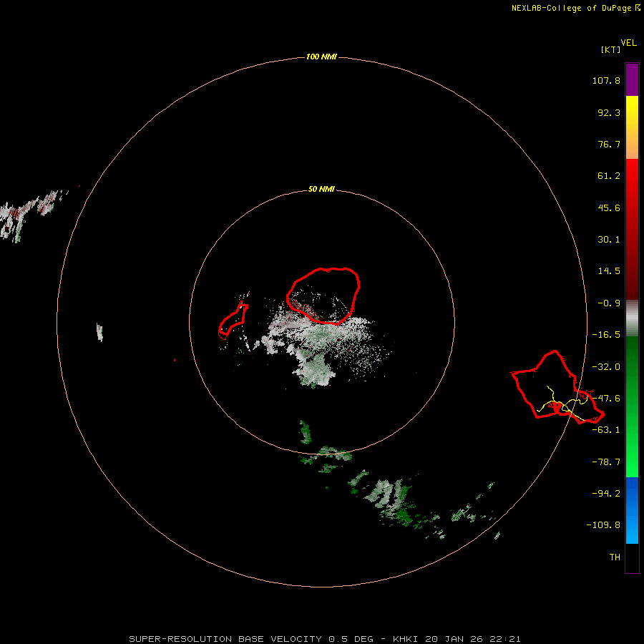
Task: Click the -16.5 scale value
Action: click(606, 335)
